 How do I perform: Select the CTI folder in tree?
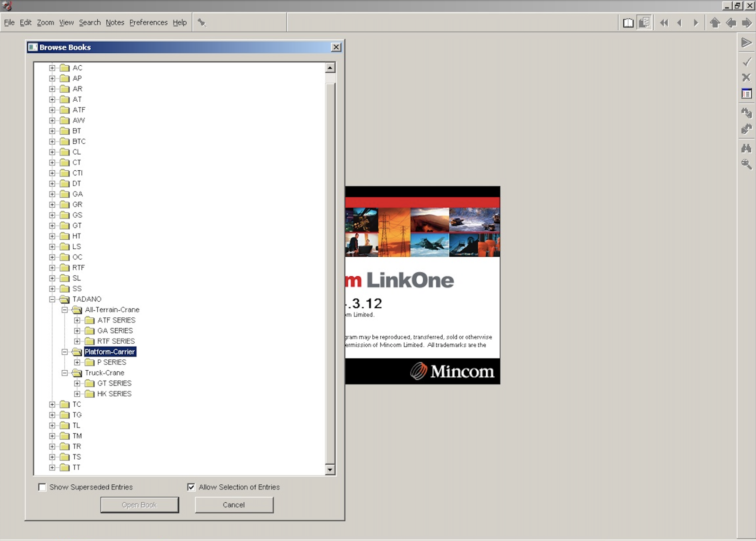77,173
